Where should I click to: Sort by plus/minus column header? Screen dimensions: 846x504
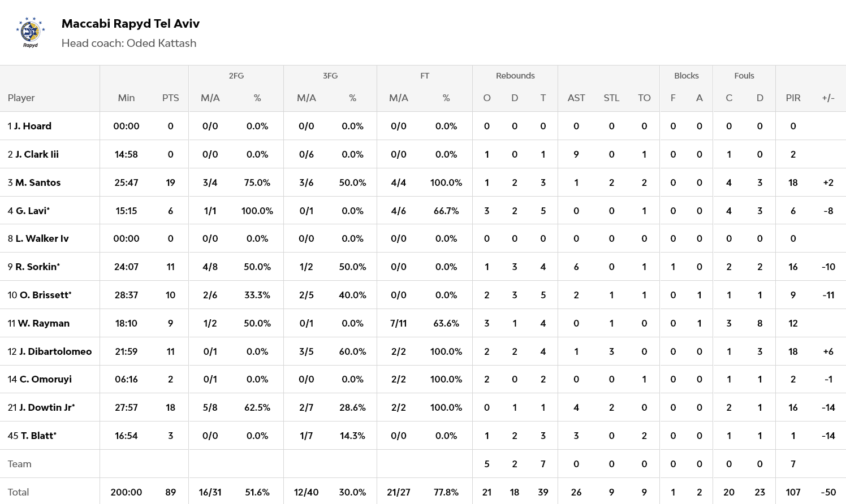[828, 98]
